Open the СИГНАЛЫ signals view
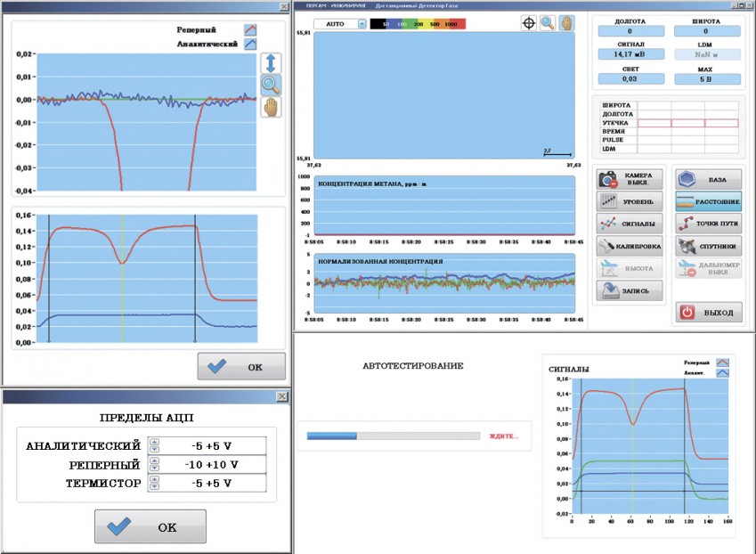The height and width of the screenshot is (554, 756). (x=630, y=223)
